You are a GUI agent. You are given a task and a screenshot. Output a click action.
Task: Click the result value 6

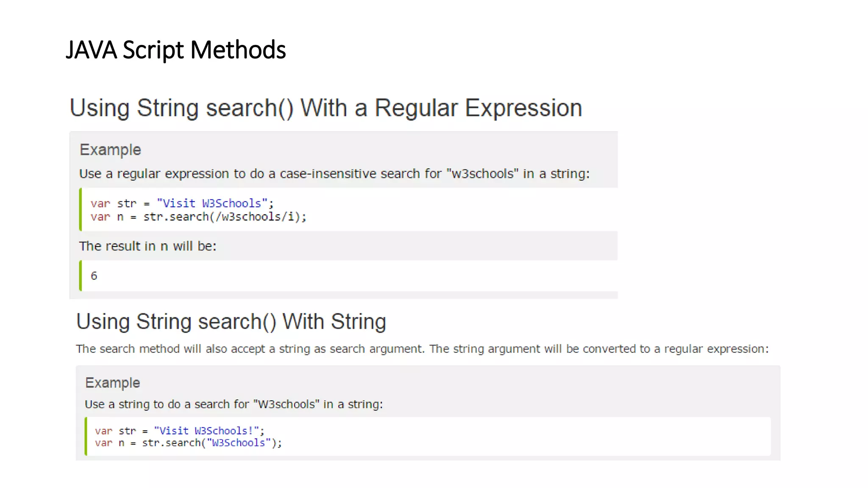point(94,276)
